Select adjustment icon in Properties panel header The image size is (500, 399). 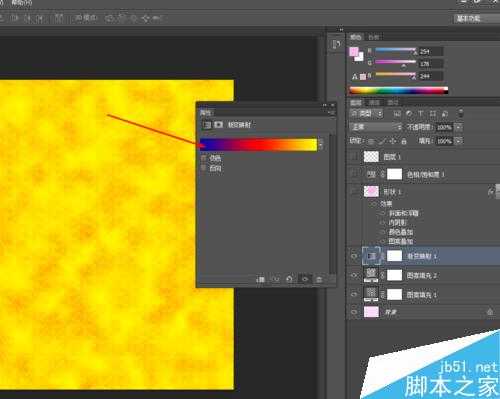click(x=207, y=125)
